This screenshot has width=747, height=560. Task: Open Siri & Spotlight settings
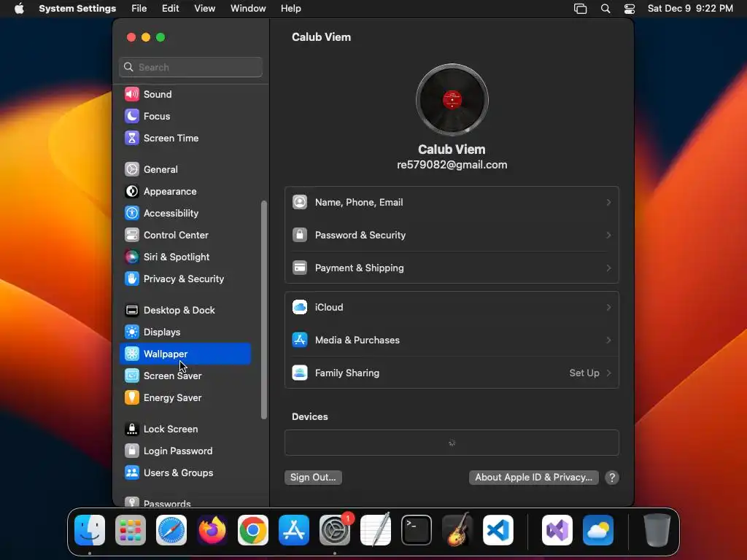pyautogui.click(x=185, y=257)
